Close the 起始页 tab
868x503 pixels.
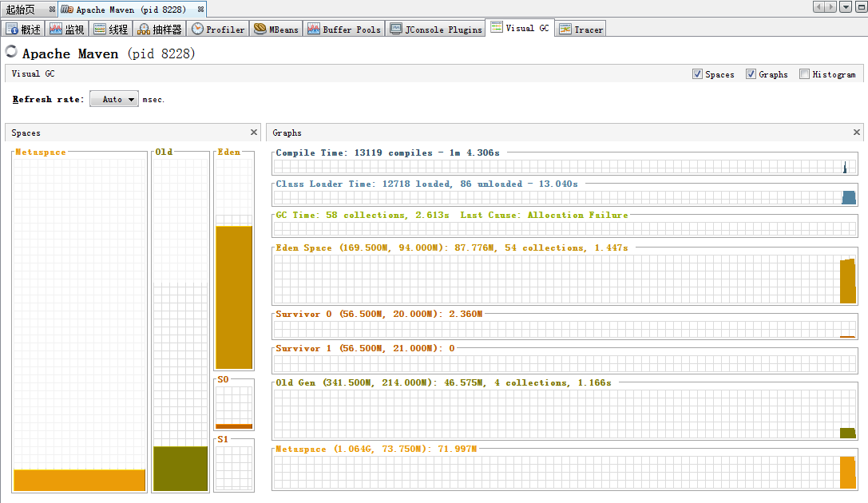[52, 10]
